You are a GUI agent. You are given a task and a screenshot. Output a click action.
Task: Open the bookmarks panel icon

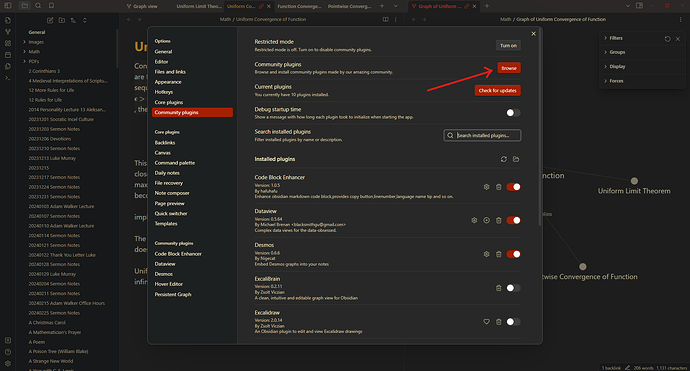51,6
